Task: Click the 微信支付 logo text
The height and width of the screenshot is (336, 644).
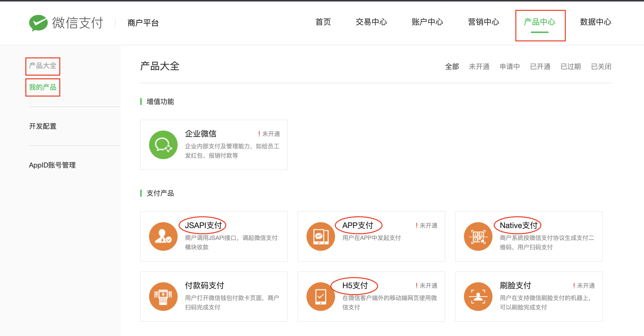Action: click(x=77, y=23)
